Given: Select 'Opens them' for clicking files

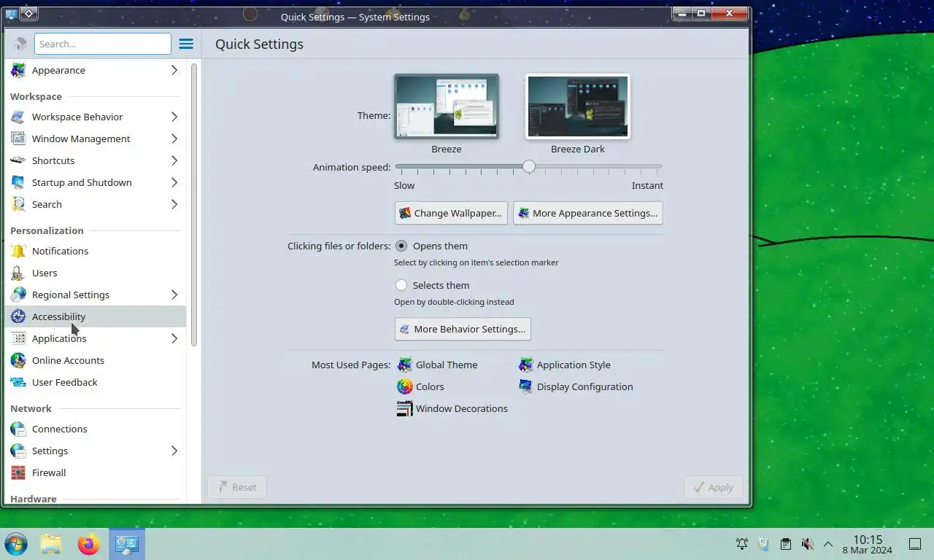Looking at the screenshot, I should pos(401,246).
